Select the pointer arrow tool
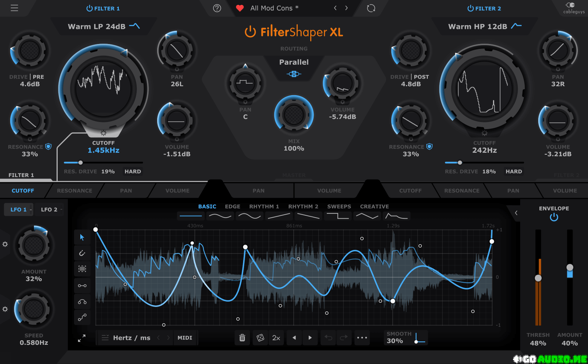Screen dimensions: 588x364 click(x=82, y=237)
